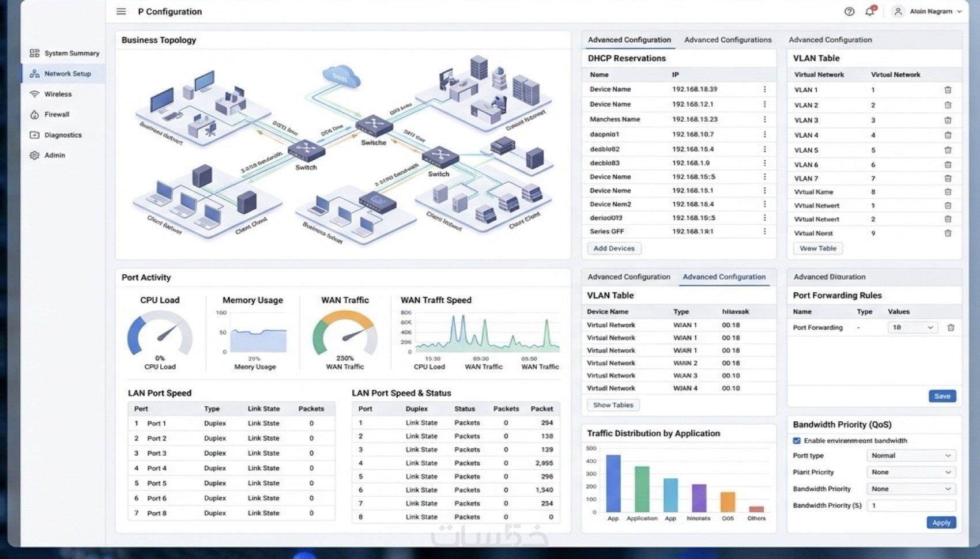Click the WMIN 2 type cell
980x559 pixels.
pos(685,363)
